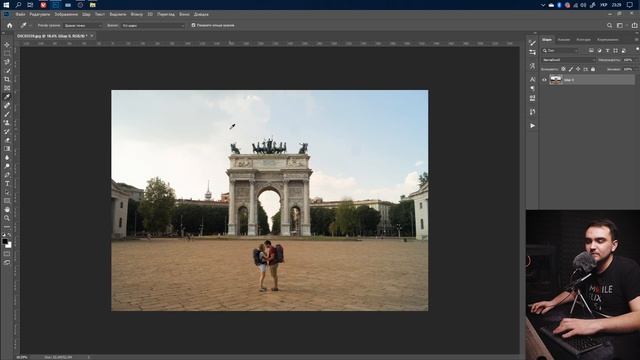
Task: Select the Rectangular Marquee tool
Action: click(7, 53)
